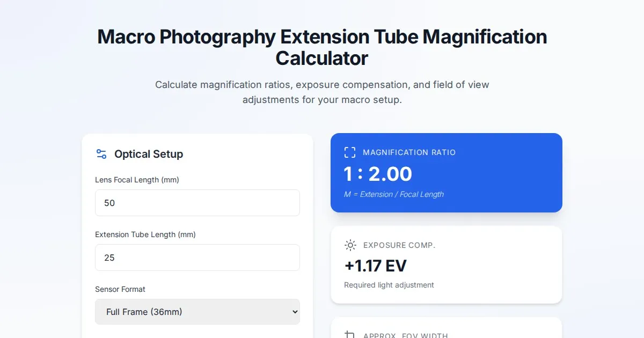Click the APPROX. FOV WIDTH label
Viewport: 644px width, 338px height.
pos(405,335)
